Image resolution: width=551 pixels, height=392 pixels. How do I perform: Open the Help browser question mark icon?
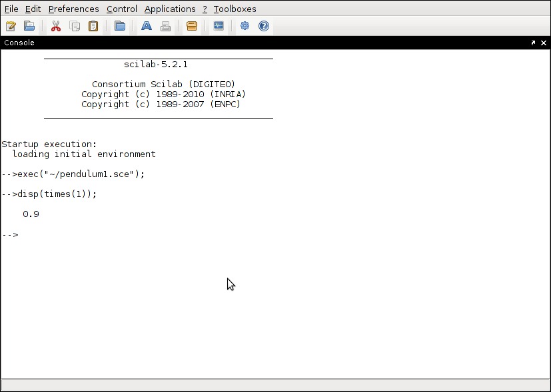tap(264, 27)
